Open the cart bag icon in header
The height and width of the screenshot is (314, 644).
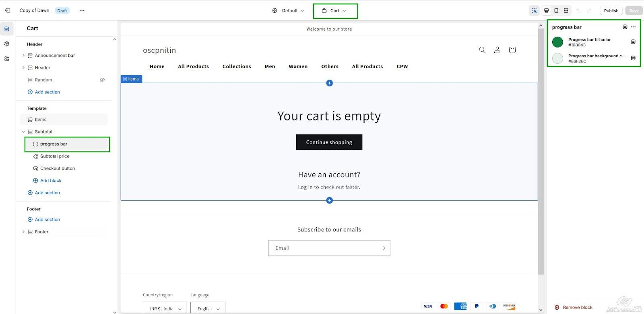tap(512, 50)
